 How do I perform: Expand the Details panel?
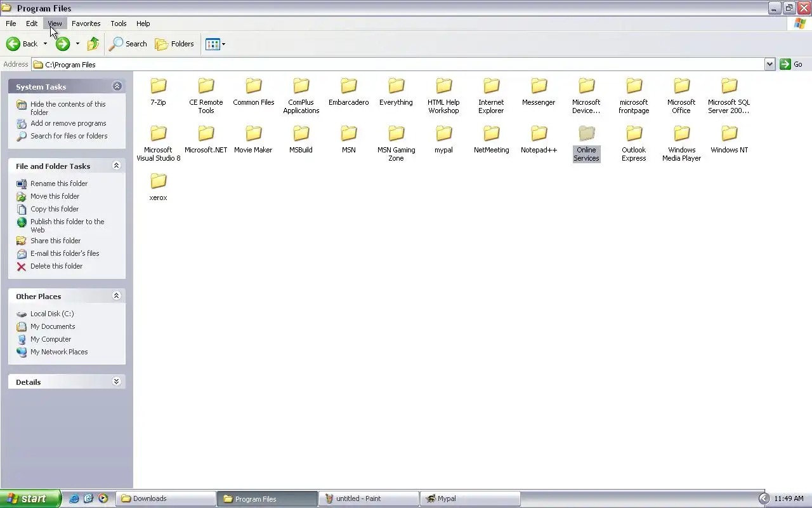(117, 382)
